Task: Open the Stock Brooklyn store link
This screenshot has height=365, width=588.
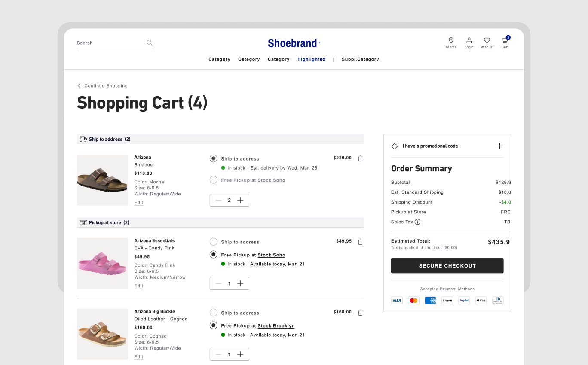Action: pyautogui.click(x=276, y=326)
